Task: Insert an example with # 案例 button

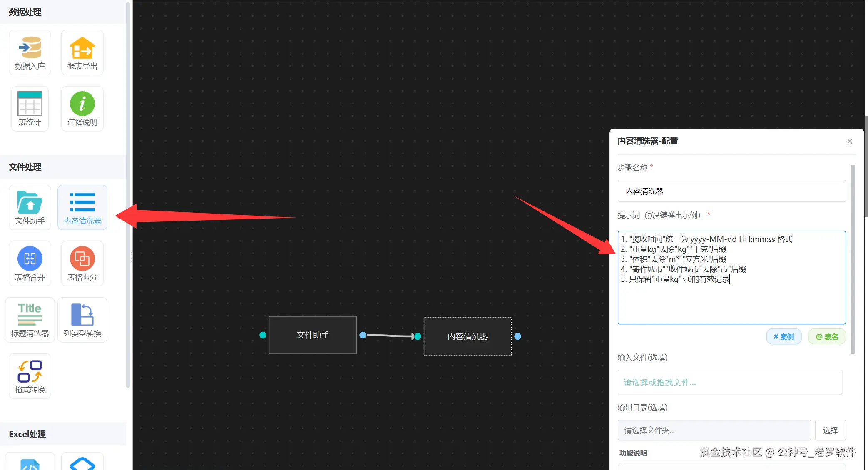Action: coord(783,337)
